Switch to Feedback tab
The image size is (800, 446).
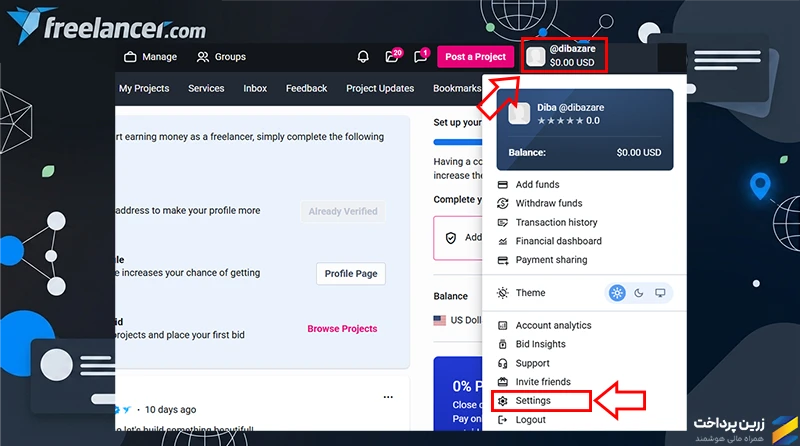coord(307,88)
